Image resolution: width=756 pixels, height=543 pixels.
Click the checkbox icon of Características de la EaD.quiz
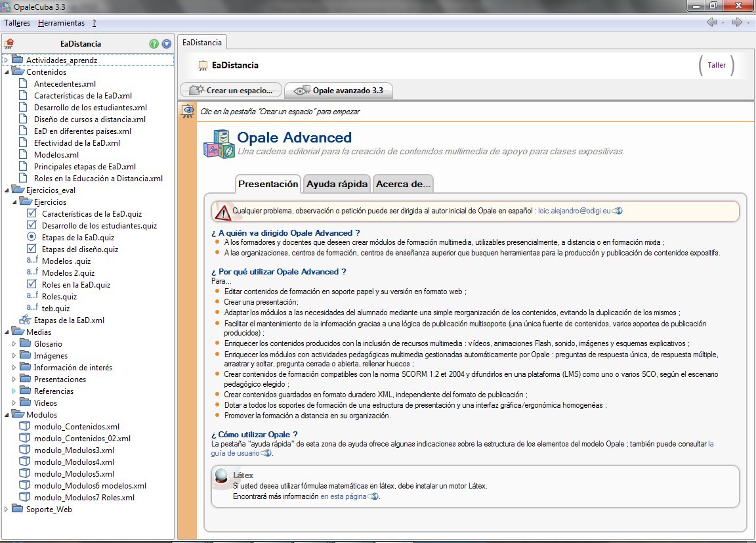click(31, 213)
